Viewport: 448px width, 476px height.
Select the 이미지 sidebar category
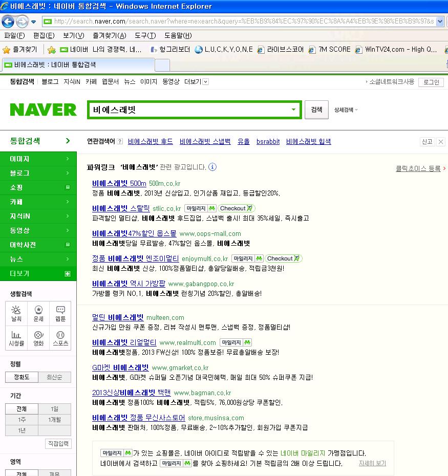tap(38, 159)
